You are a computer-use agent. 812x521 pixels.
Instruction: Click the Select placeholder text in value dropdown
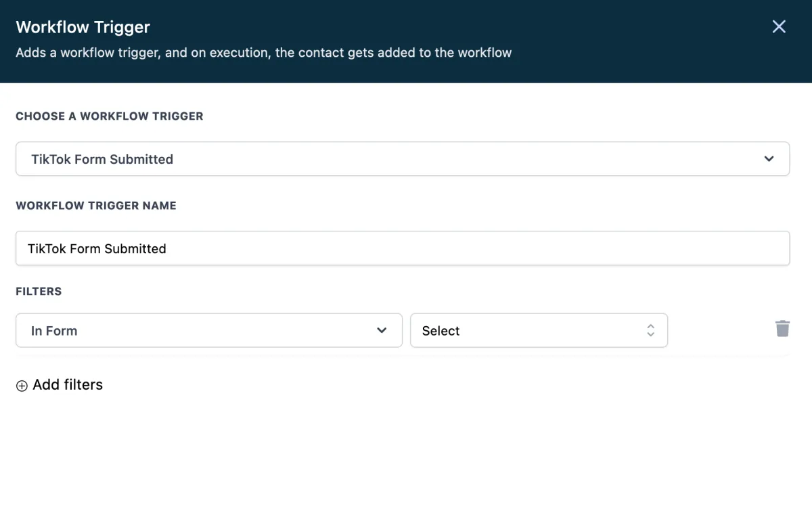coord(441,331)
